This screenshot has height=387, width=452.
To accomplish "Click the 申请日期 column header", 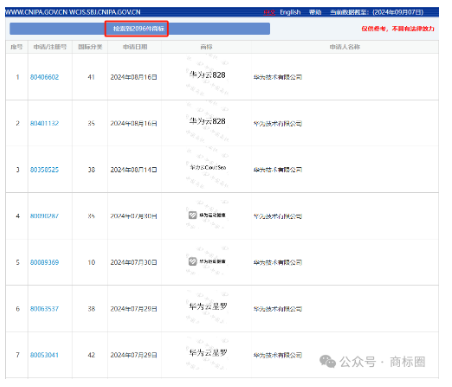I will (x=135, y=47).
